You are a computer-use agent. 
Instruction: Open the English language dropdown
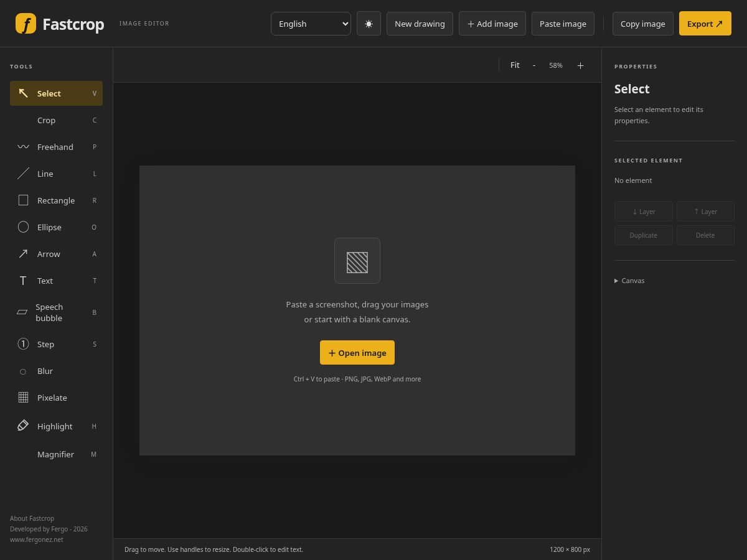coord(311,24)
